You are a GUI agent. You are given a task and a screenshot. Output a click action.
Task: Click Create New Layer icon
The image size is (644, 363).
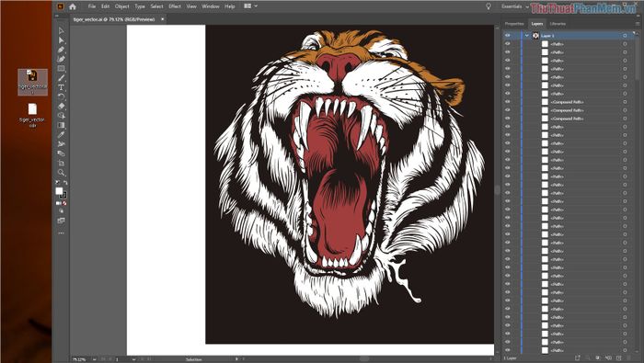(619, 358)
